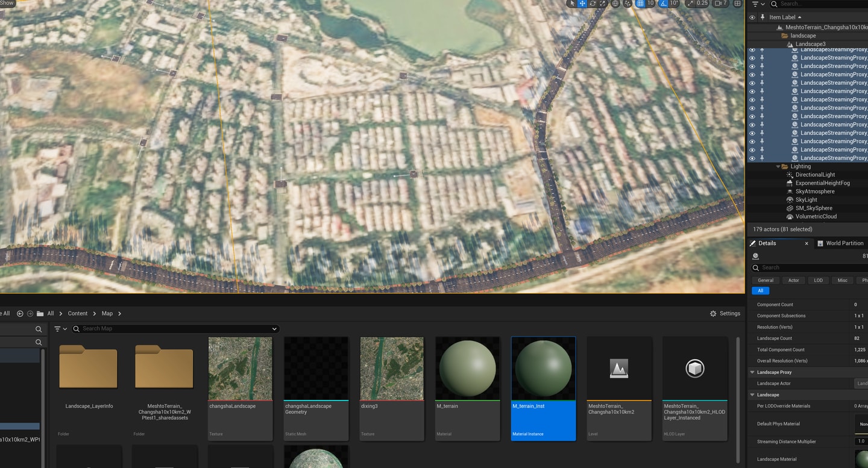This screenshot has height=468, width=868.
Task: Click the gear icon next to Settings
Action: pyautogui.click(x=713, y=313)
